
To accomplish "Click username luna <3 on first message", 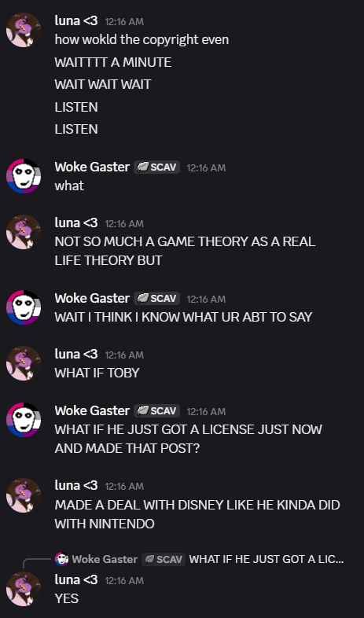I will pos(76,21).
